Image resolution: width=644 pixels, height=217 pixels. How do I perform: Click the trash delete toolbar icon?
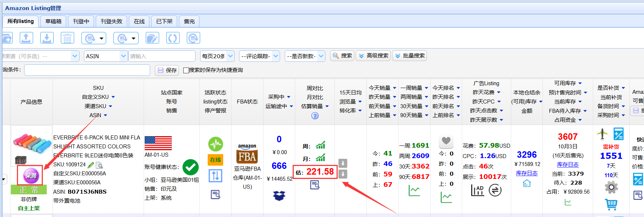coord(67,38)
